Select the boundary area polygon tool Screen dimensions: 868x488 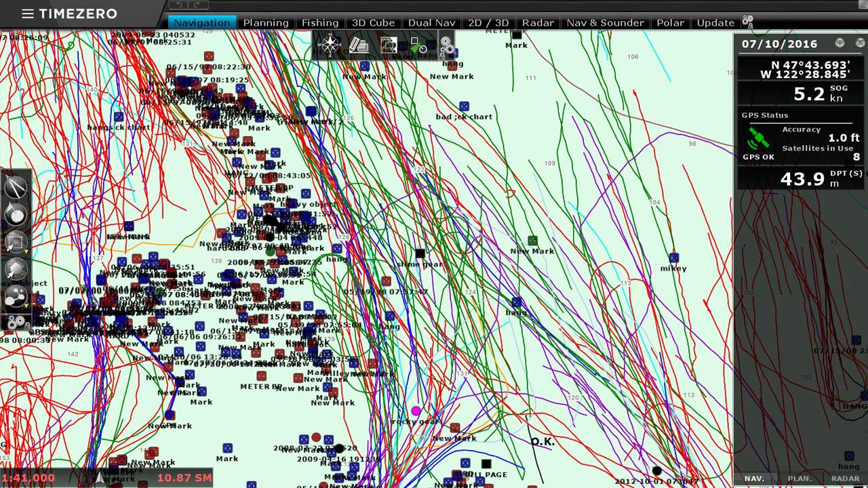pyautogui.click(x=16, y=269)
